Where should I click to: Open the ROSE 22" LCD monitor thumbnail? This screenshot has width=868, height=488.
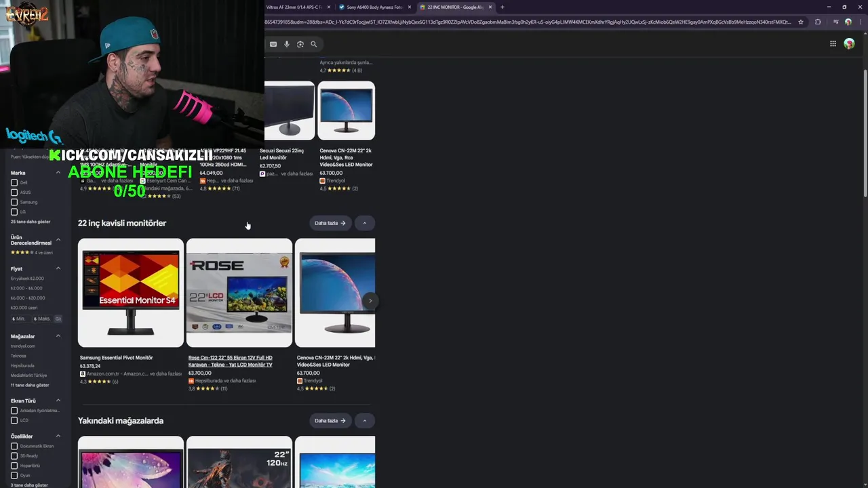click(x=239, y=293)
